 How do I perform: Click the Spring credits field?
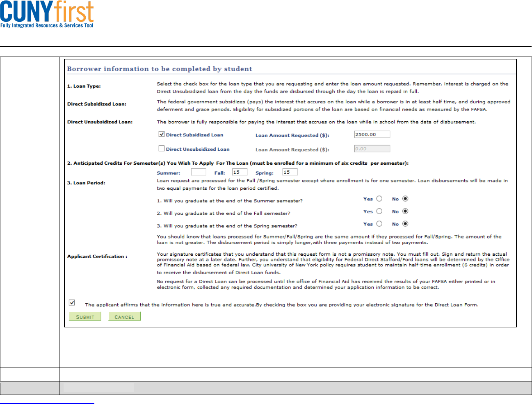(290, 172)
